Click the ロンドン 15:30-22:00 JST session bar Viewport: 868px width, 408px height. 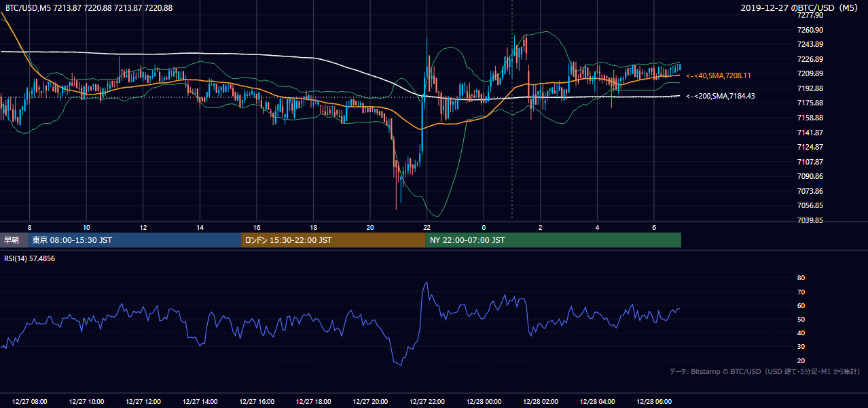333,240
